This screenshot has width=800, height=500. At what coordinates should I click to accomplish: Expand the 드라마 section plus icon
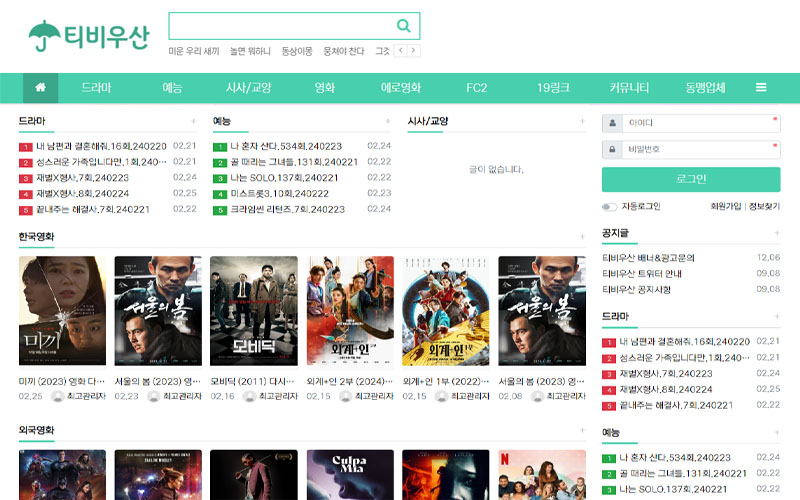(x=193, y=121)
